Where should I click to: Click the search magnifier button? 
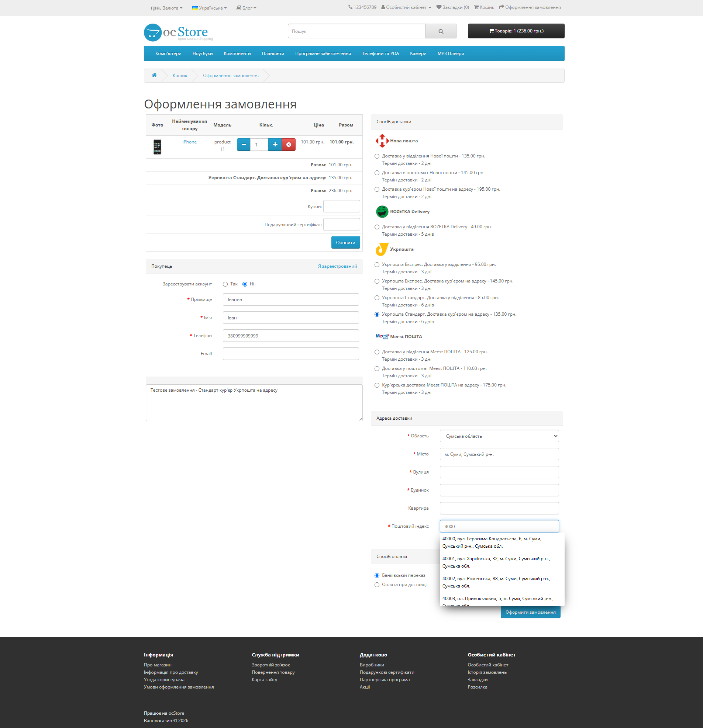click(441, 31)
